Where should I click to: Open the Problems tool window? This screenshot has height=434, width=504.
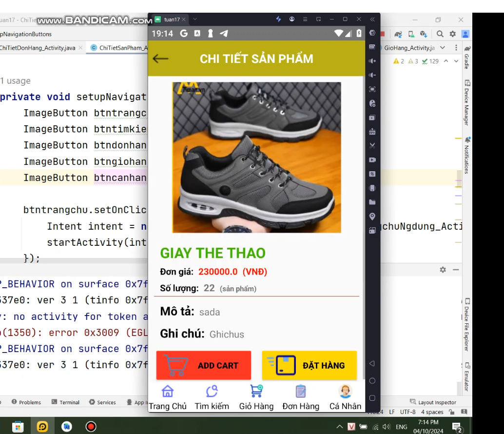click(x=26, y=402)
